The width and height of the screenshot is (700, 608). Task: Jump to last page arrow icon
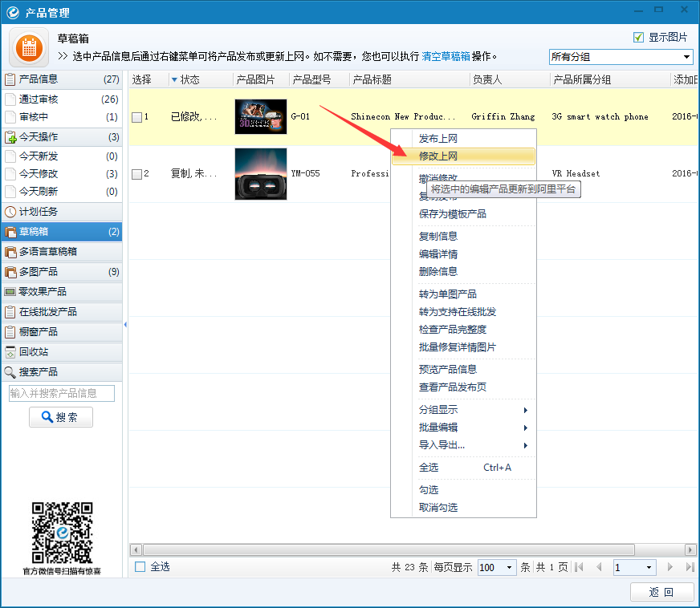coord(689,567)
